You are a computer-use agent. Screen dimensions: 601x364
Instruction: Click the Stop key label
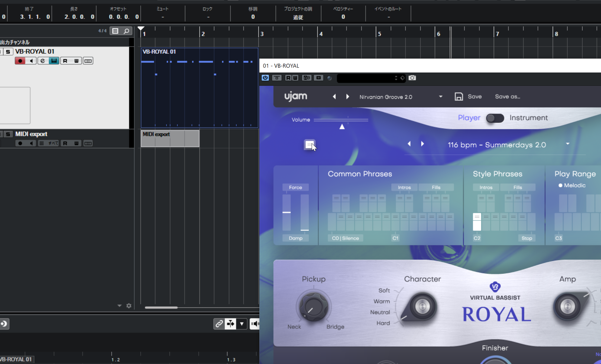pos(527,238)
